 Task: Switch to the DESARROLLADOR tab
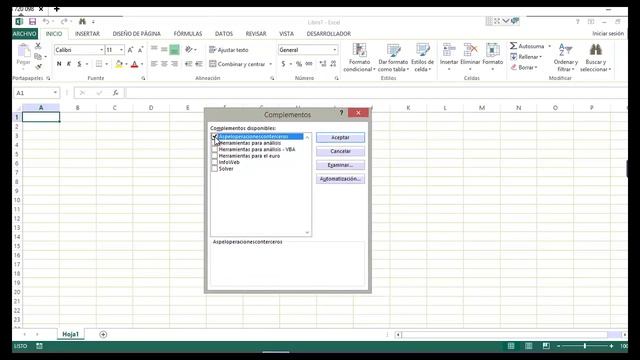[329, 34]
